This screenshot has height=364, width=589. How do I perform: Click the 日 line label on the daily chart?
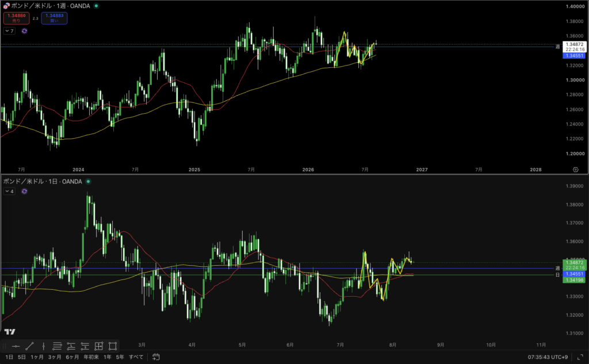click(x=557, y=275)
